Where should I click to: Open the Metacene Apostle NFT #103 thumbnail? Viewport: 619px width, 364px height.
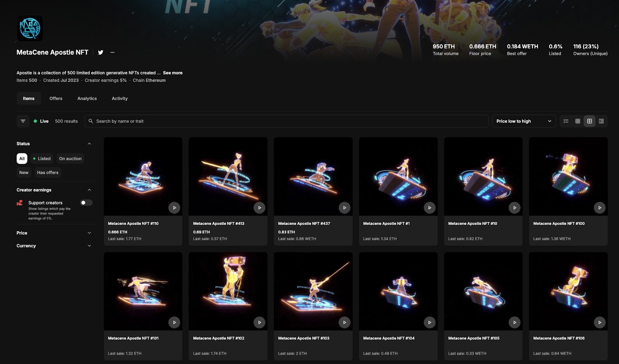[313, 291]
